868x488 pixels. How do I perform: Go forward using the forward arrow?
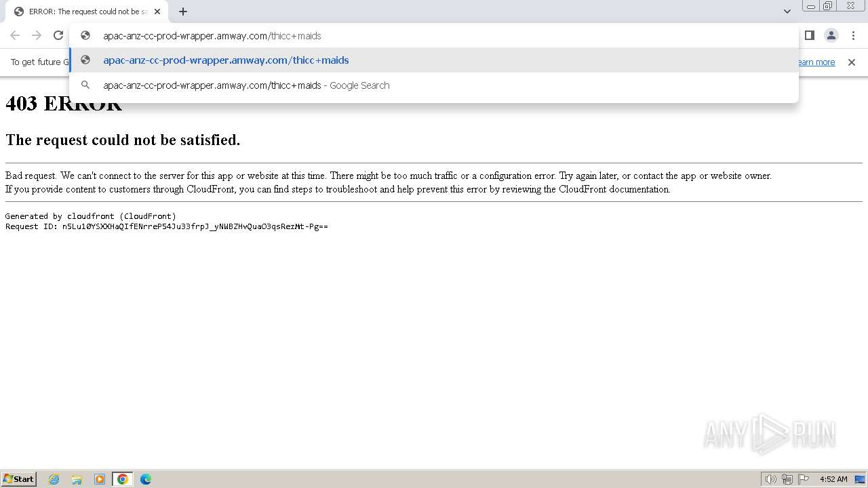pyautogui.click(x=37, y=35)
